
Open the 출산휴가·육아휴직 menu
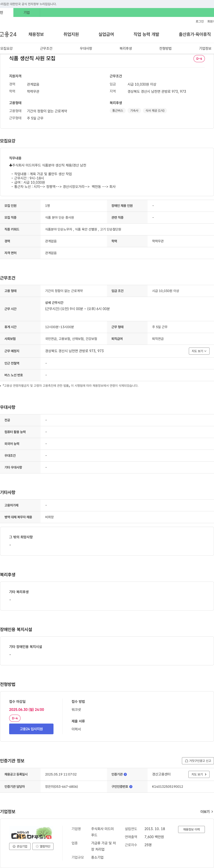click(195, 34)
